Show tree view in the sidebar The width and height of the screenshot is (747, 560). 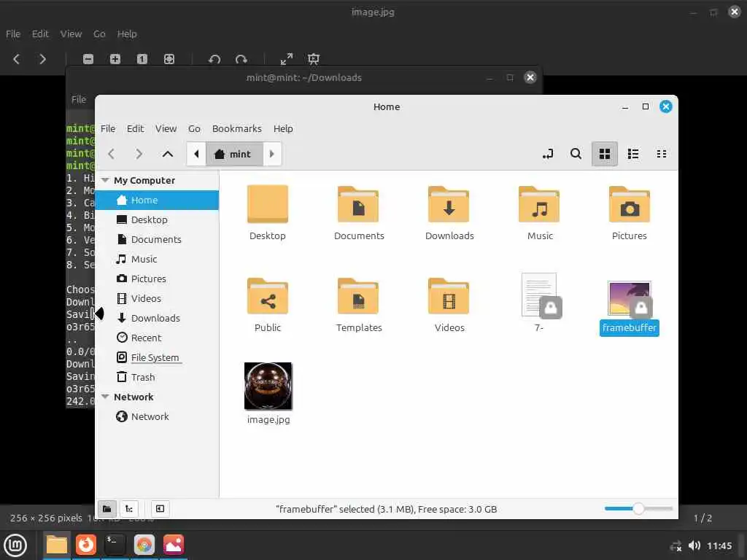pos(128,508)
